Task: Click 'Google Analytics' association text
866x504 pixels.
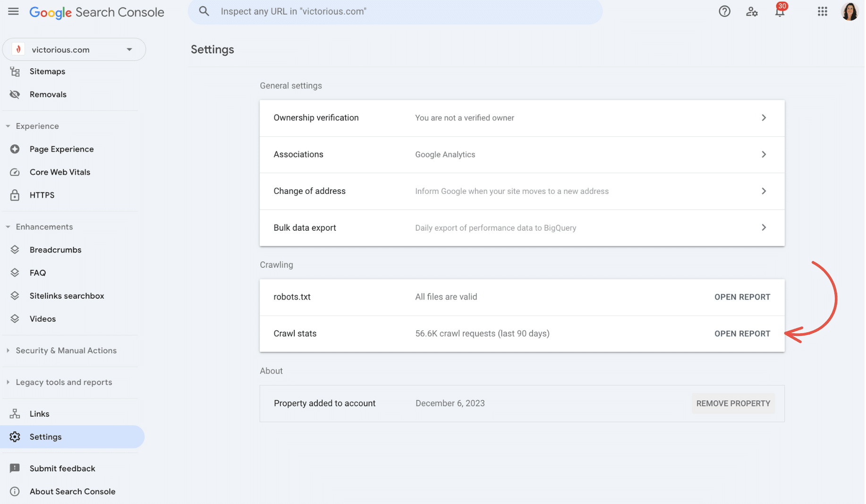Action: tap(445, 154)
